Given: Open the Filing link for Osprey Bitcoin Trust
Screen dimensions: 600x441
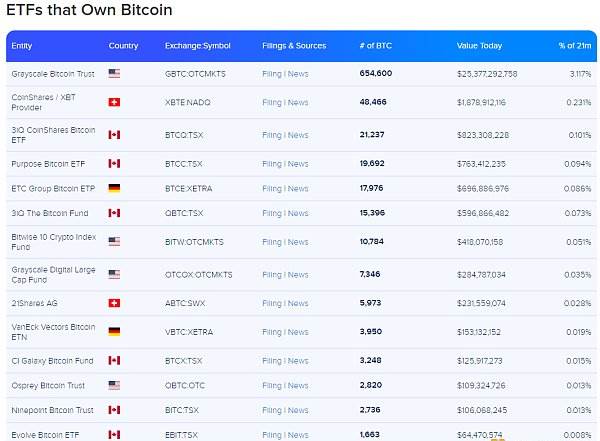Looking at the screenshot, I should click(272, 385).
